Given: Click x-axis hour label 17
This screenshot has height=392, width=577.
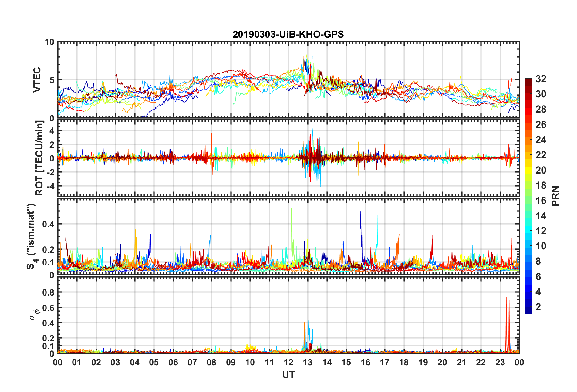Looking at the screenshot, I should coord(385,362).
